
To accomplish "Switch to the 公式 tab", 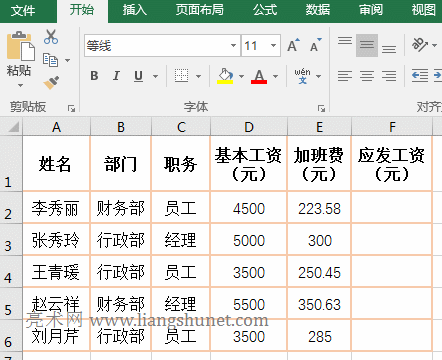I will (x=265, y=10).
